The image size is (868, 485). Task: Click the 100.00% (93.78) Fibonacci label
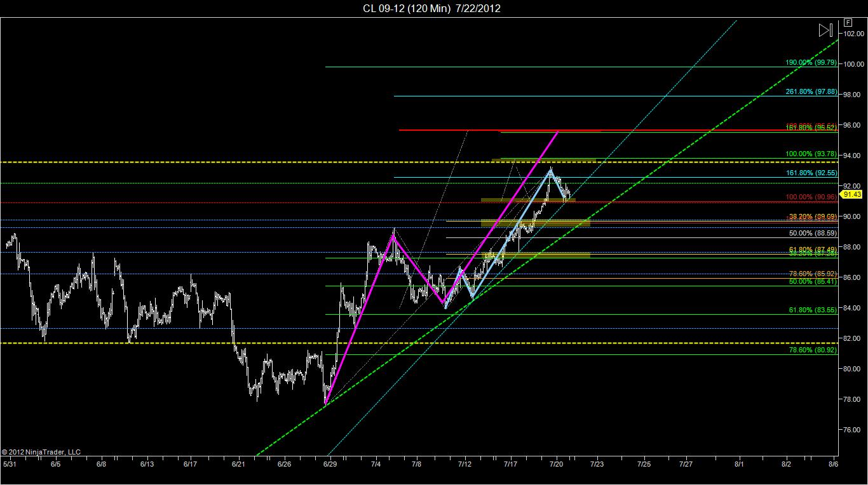pos(811,154)
